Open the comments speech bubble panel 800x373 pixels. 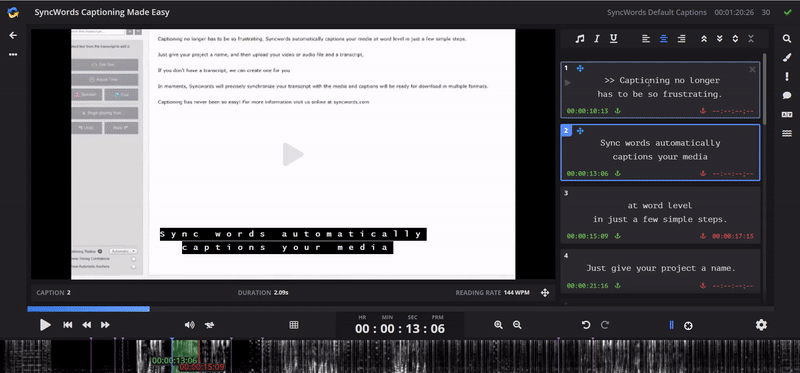[x=787, y=95]
